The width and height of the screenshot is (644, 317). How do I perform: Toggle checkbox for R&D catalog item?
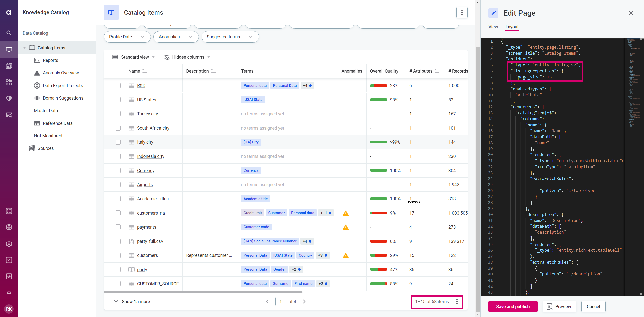(118, 85)
